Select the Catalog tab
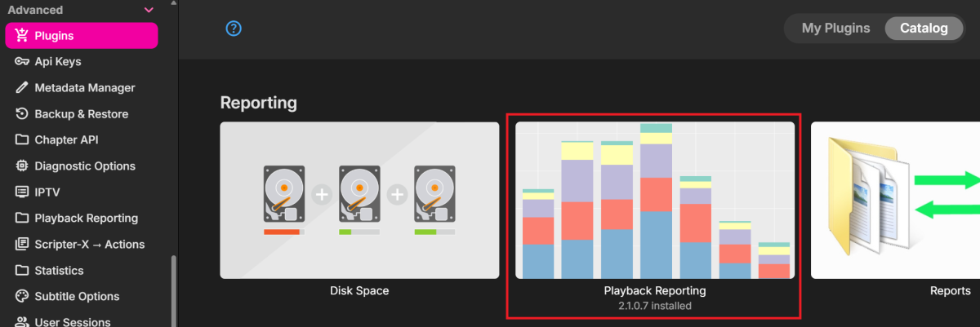Screen dimensions: 980x327 pos(924,29)
